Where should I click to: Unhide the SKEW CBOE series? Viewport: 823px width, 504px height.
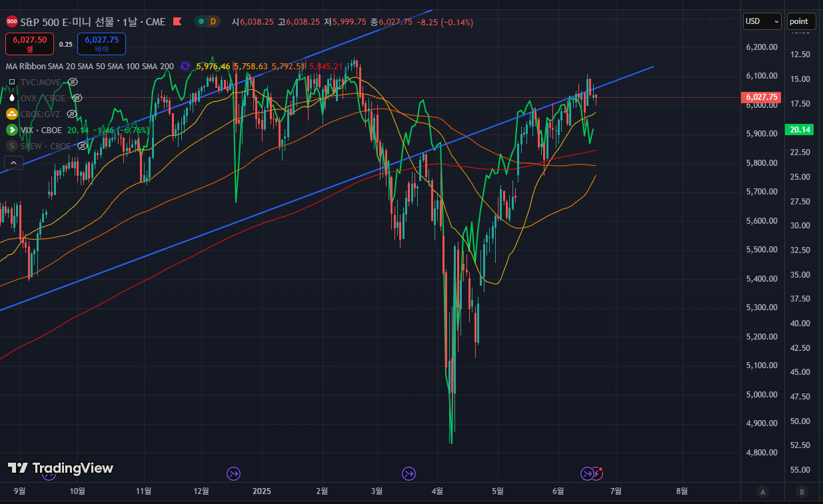coord(83,146)
